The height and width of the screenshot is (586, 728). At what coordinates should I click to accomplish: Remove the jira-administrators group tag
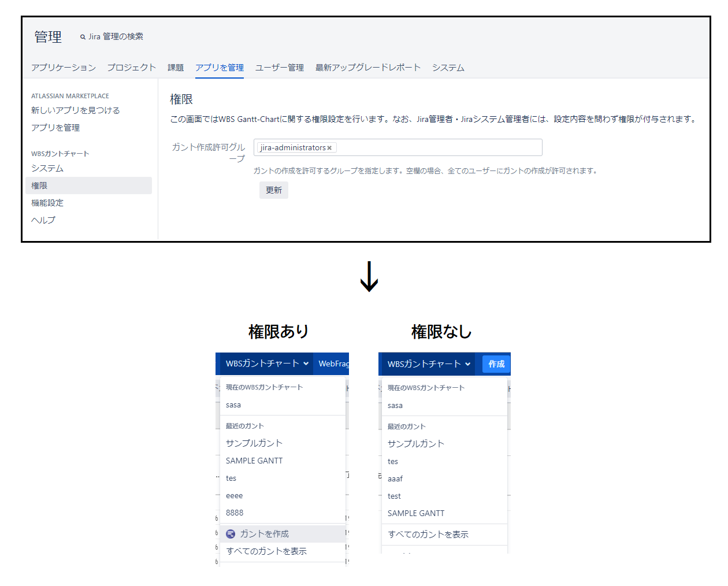329,148
